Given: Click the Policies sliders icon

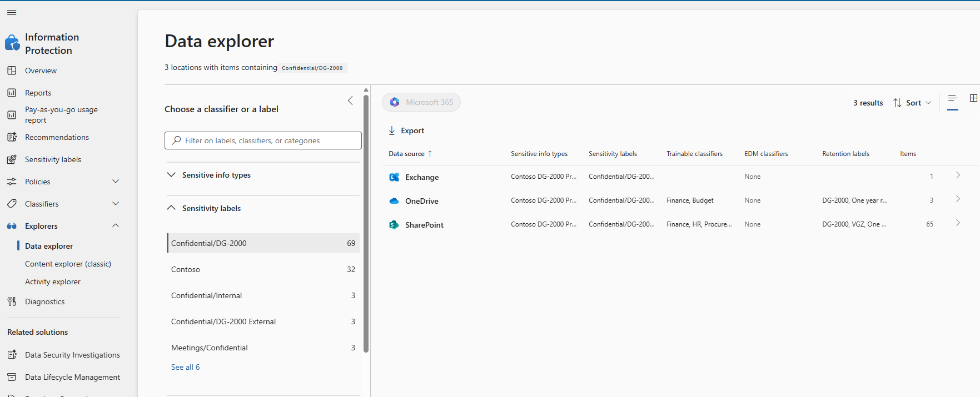Looking at the screenshot, I should click(x=12, y=182).
